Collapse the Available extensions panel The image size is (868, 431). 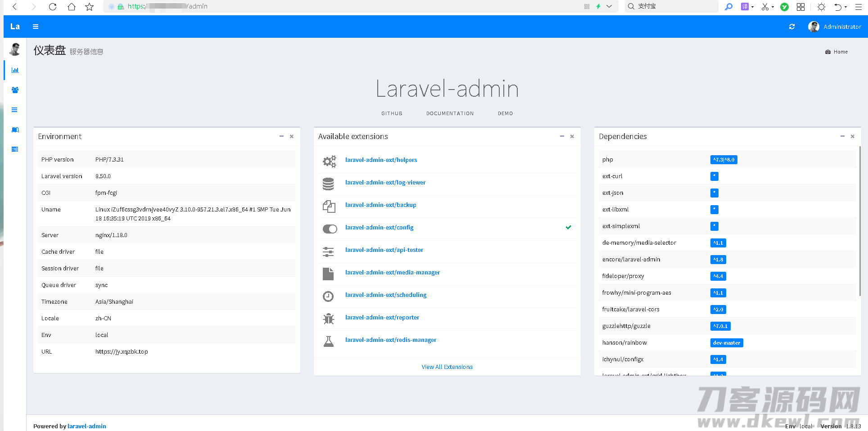[x=562, y=136]
